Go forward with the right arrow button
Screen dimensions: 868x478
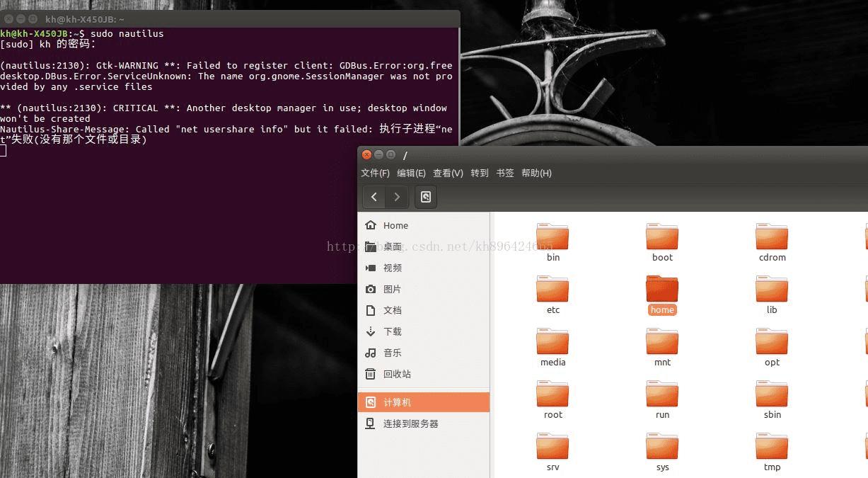click(397, 197)
